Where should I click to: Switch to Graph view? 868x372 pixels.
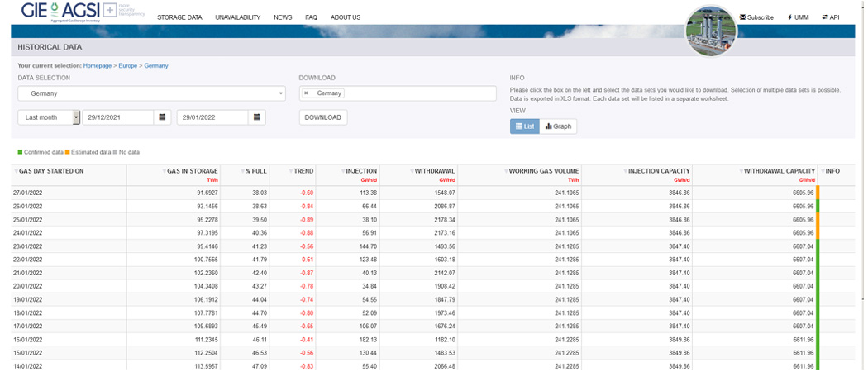coord(558,126)
